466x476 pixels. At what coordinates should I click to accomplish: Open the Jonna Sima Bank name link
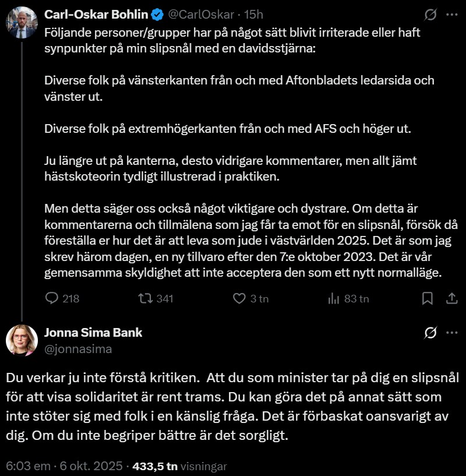click(93, 333)
